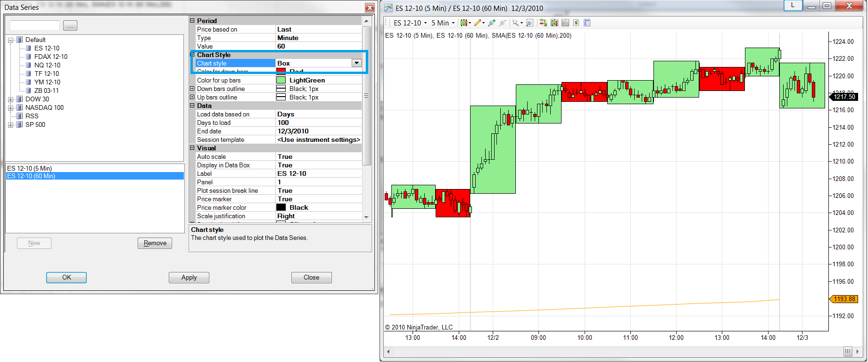Click the Apply button
868x362 pixels.
tap(189, 278)
